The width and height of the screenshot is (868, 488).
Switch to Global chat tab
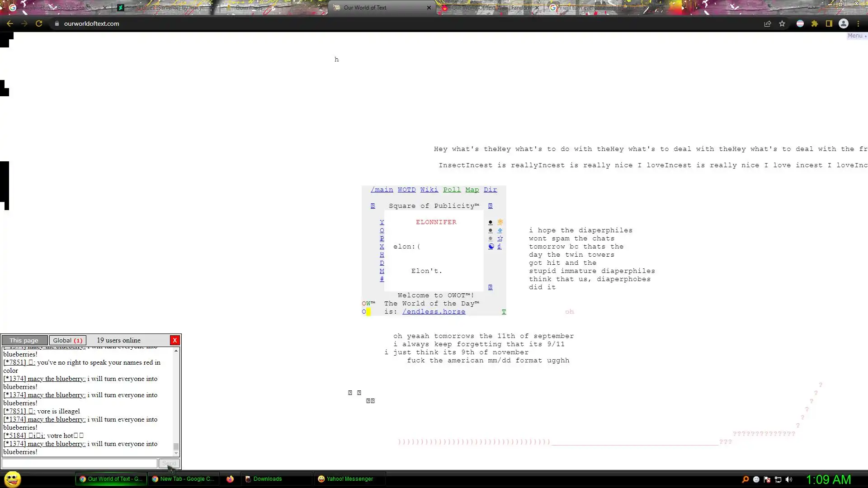point(68,340)
